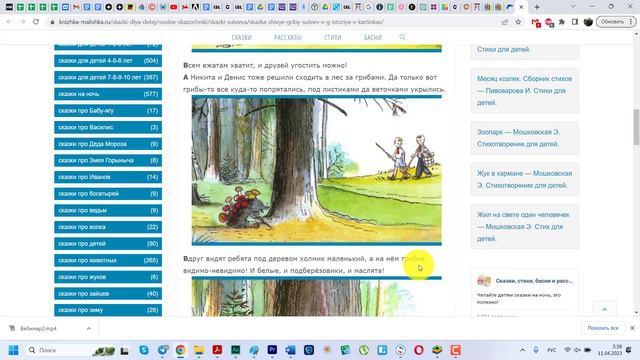Image resolution: width=640 pixels, height=360 pixels.
Task: Open category сказки про богатырей
Action: 108,194
